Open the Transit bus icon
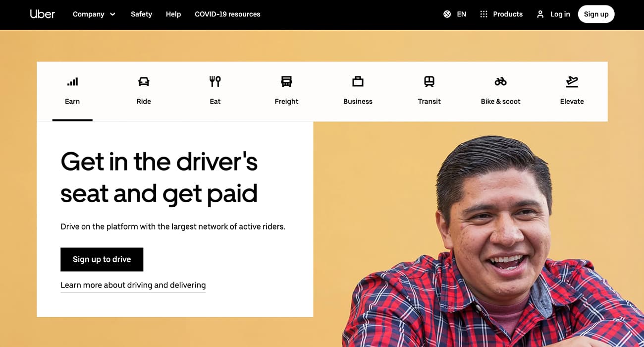 (x=429, y=81)
